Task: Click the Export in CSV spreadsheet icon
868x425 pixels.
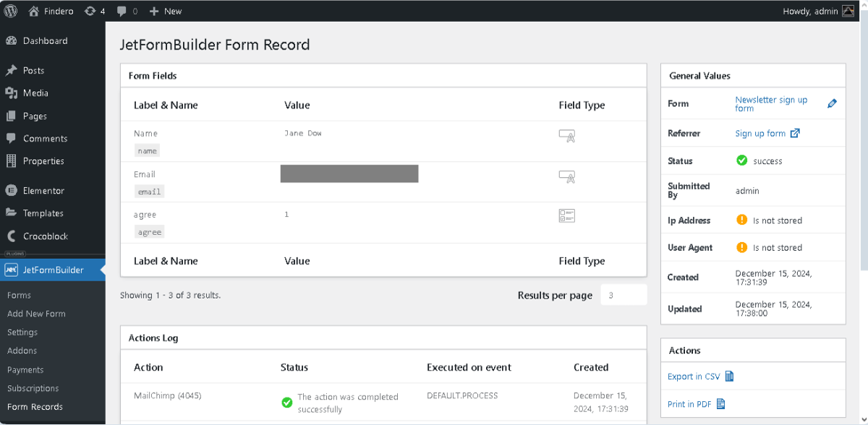Action: 729,377
